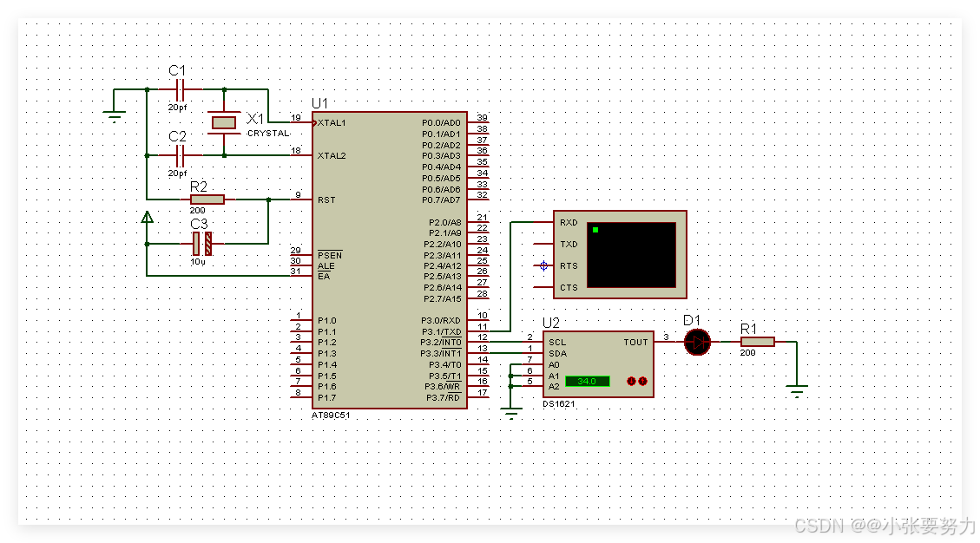Click the XTAL2 pin label
980x543 pixels.
[332, 155]
